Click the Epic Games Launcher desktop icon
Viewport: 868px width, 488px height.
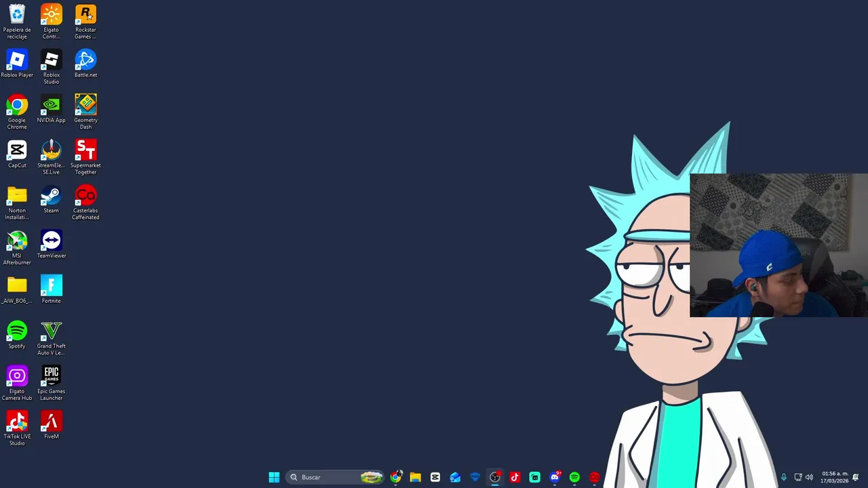point(52,384)
